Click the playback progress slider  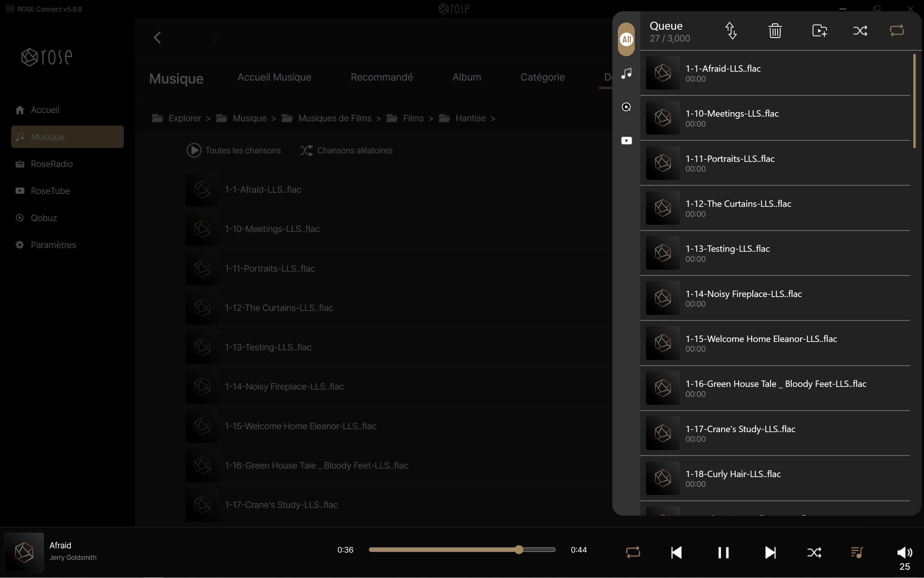pyautogui.click(x=462, y=550)
